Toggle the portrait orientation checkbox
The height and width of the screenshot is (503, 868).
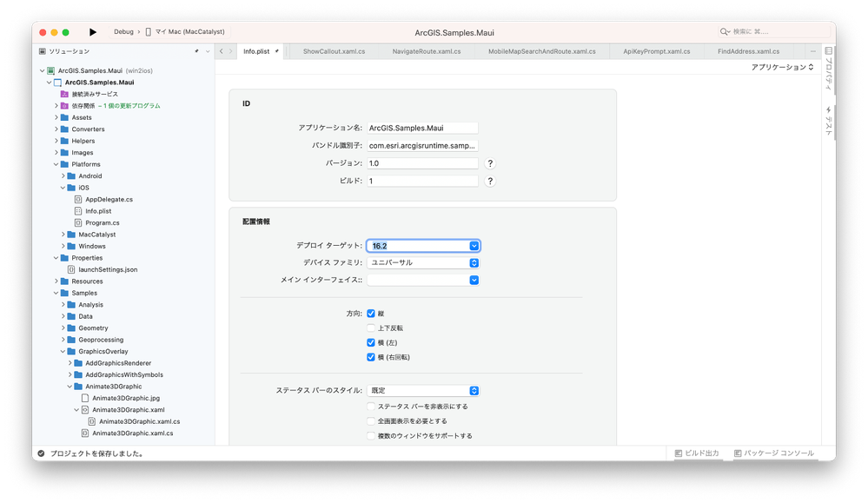[x=371, y=314]
